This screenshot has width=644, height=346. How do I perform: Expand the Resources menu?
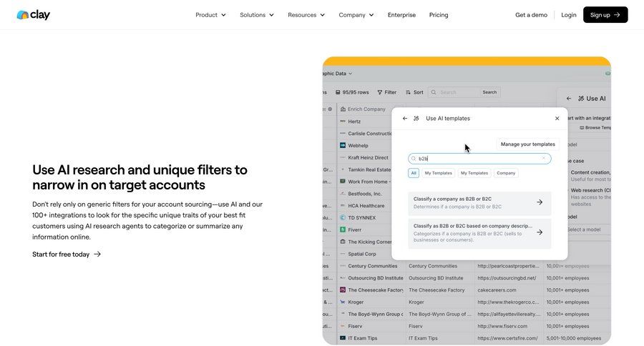point(306,15)
